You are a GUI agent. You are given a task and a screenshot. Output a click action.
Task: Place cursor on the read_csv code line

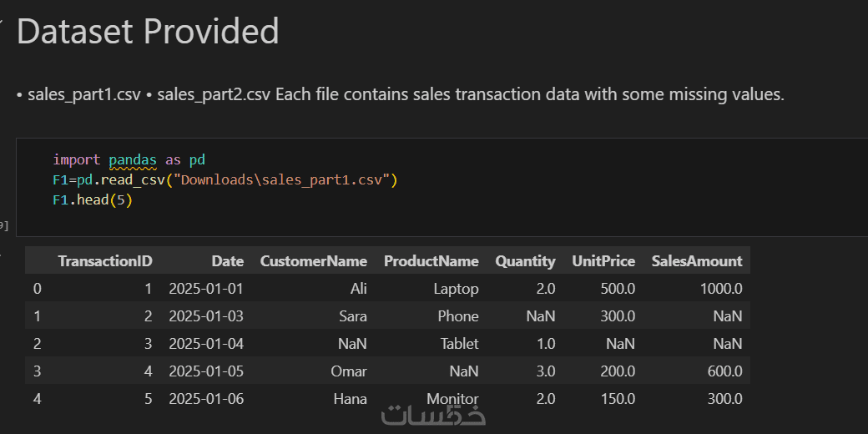coord(225,179)
